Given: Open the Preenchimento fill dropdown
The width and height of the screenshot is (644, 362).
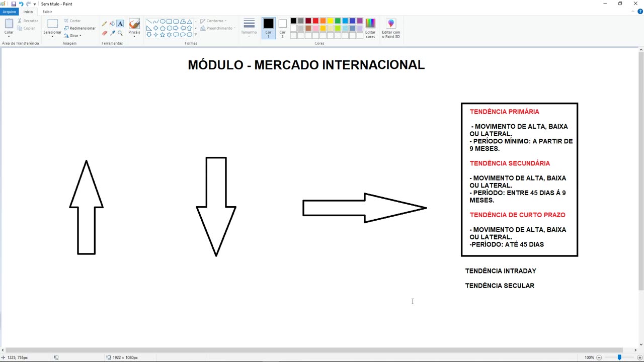Looking at the screenshot, I should [x=217, y=28].
